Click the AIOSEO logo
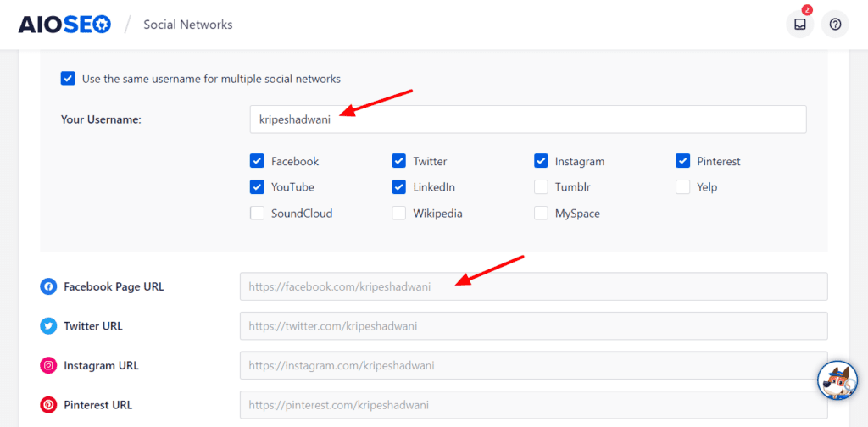Image resolution: width=868 pixels, height=427 pixels. tap(64, 25)
